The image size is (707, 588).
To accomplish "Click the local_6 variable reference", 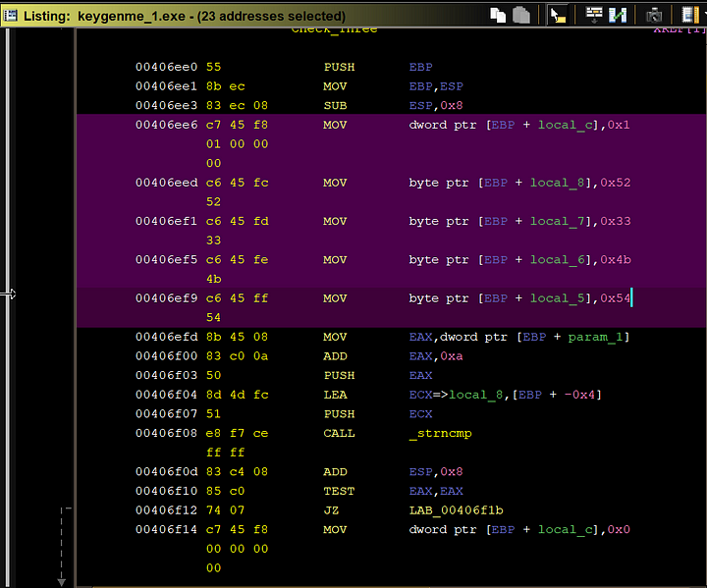I will 558,260.
